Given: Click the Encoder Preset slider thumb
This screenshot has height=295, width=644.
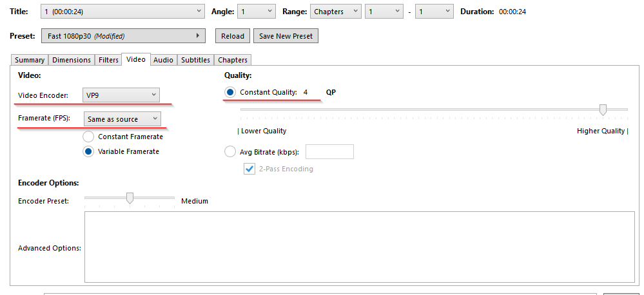Looking at the screenshot, I should [x=130, y=198].
